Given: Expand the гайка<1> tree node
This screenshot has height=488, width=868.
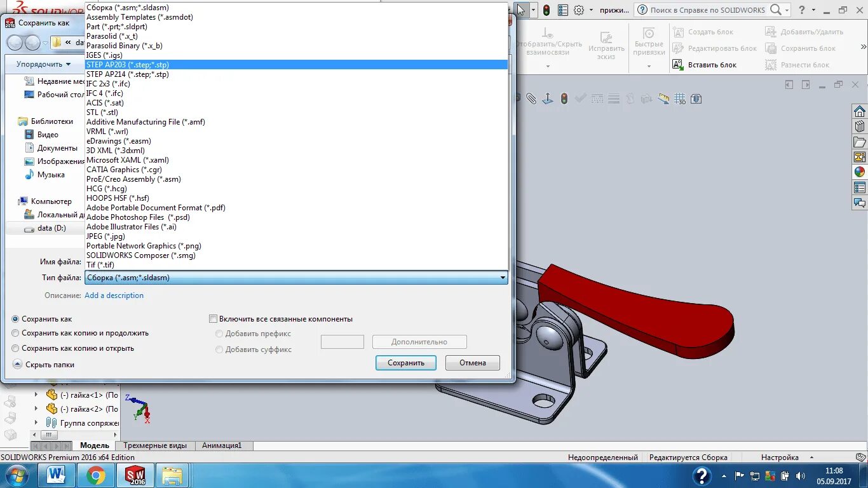Looking at the screenshot, I should click(x=36, y=395).
